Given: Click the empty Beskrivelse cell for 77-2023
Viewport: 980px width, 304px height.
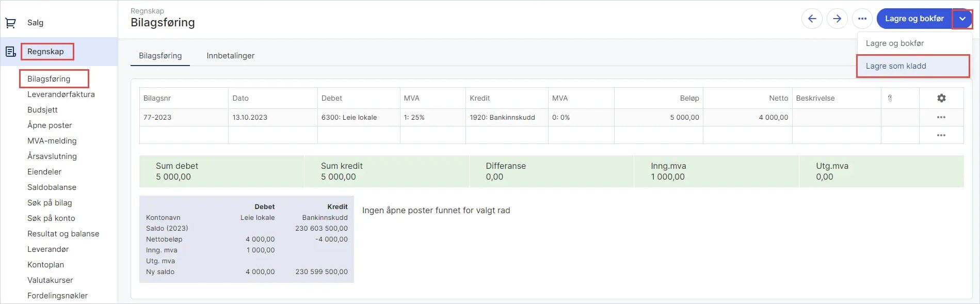Looking at the screenshot, I should (x=836, y=117).
